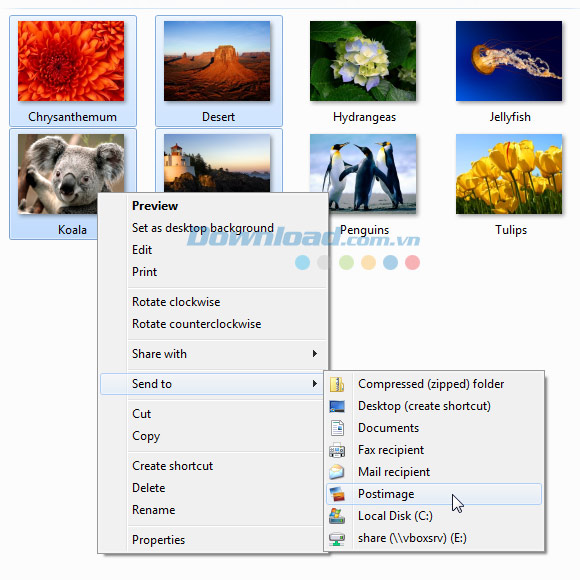Select the Desert thumbnail
The image size is (580, 580).
(x=217, y=61)
